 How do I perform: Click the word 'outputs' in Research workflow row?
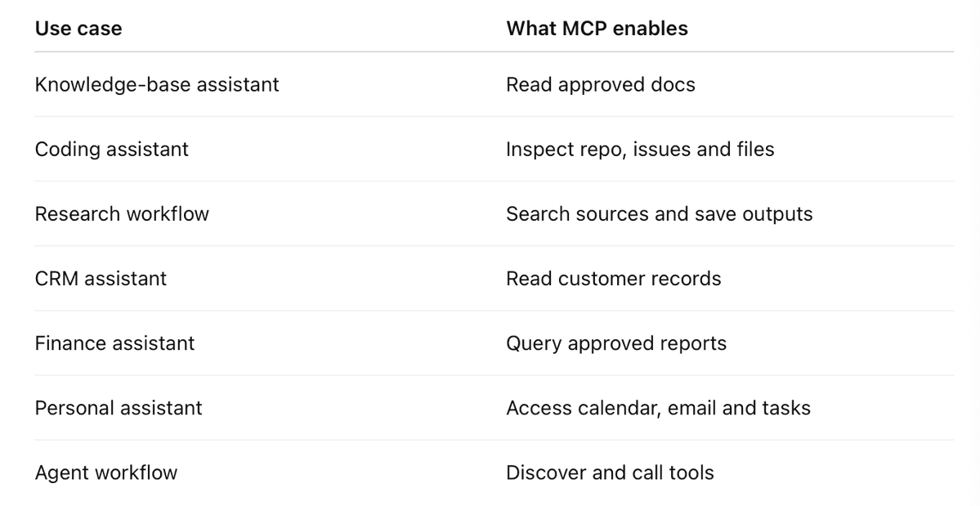coord(777,214)
